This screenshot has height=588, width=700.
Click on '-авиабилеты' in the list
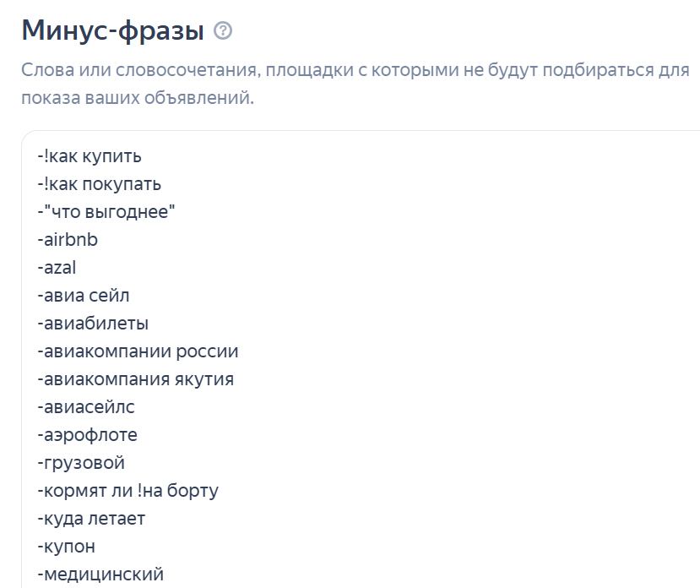coord(93,324)
